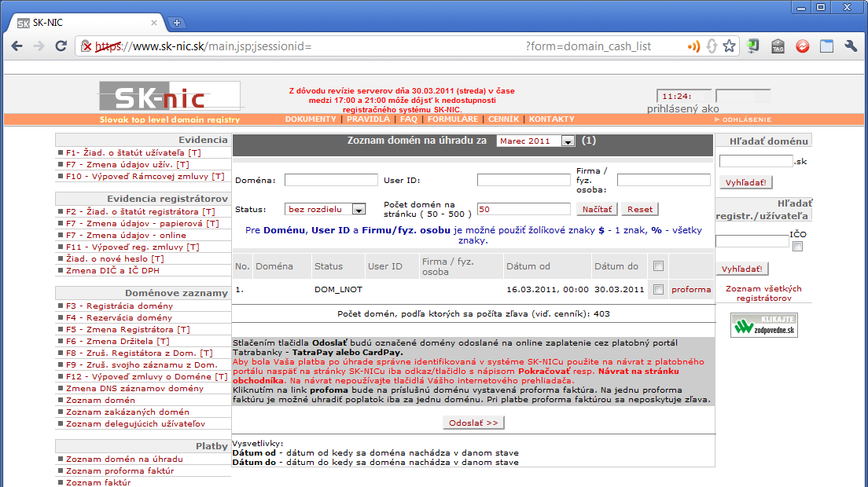The width and height of the screenshot is (868, 487).
Task: Click the TAG extension icon
Action: click(778, 46)
